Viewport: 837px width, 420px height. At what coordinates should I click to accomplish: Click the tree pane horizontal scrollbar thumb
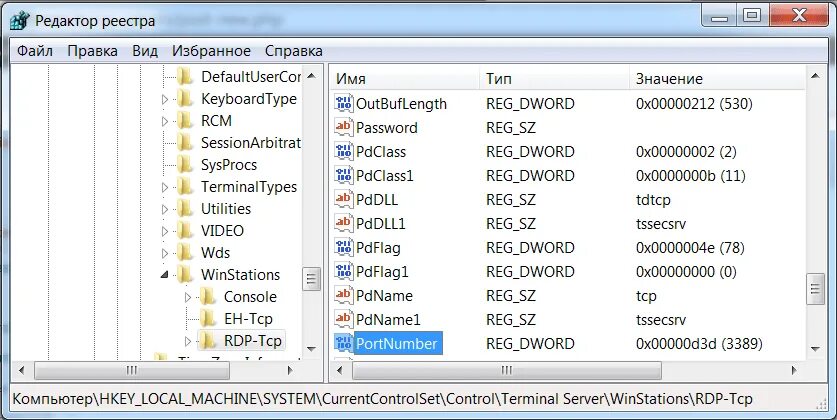[x=132, y=370]
